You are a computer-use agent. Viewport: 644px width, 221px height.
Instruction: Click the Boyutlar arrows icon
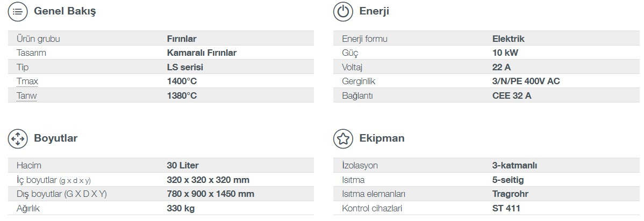tap(18, 138)
